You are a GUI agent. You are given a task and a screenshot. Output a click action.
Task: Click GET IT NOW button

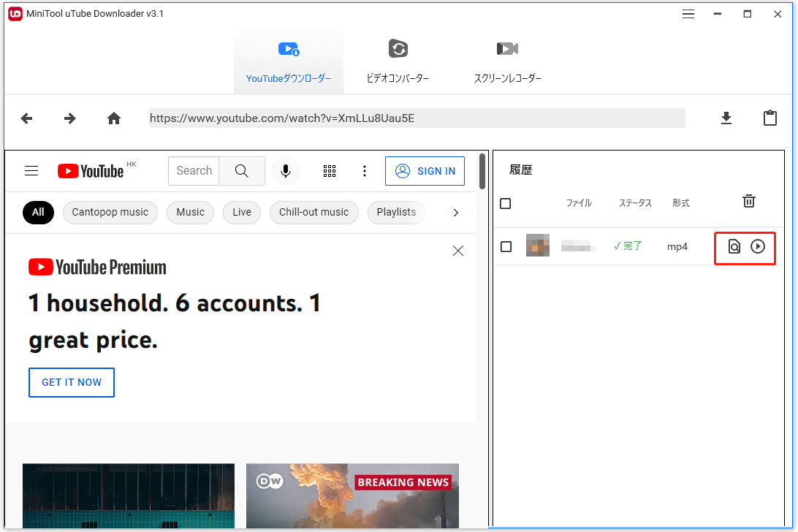tap(72, 382)
